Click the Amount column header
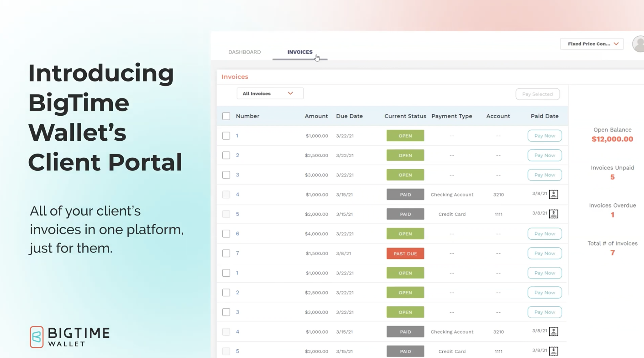Viewport: 644px width, 358px height. tap(316, 116)
